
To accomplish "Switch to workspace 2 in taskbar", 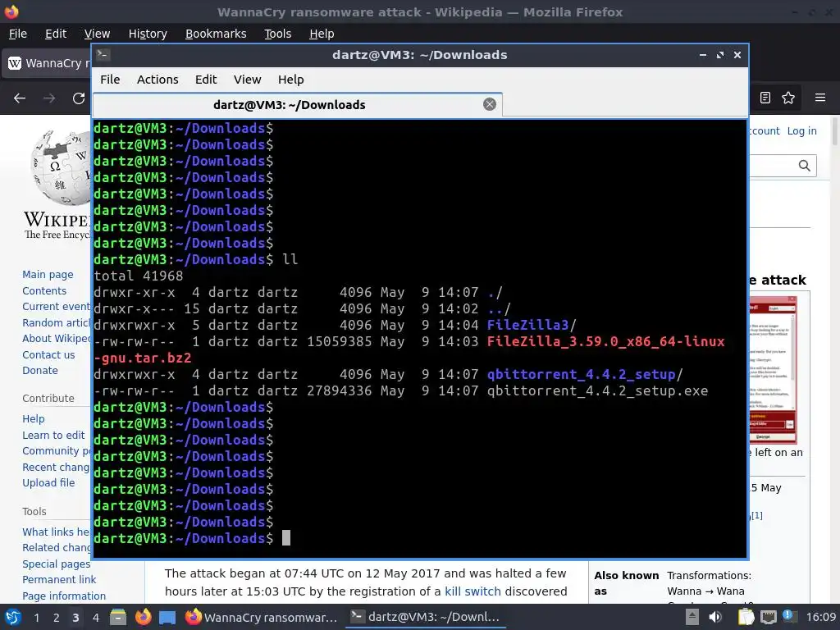I will pyautogui.click(x=57, y=618).
